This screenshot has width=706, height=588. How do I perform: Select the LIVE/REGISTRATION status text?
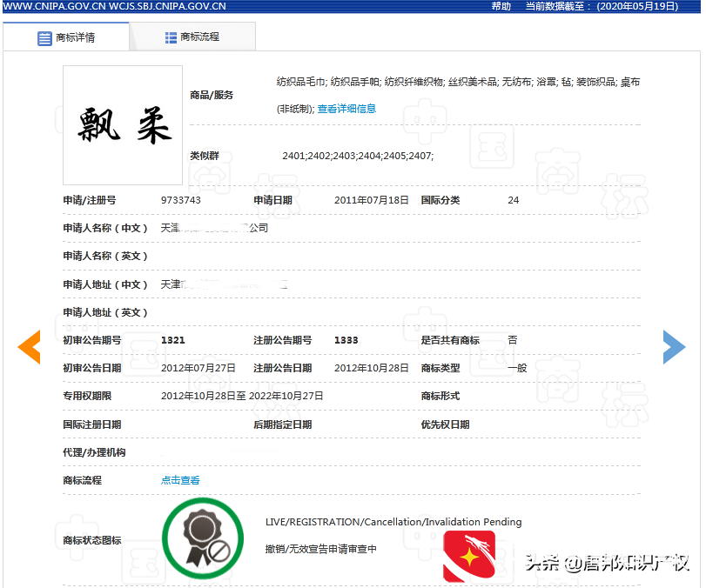(393, 522)
